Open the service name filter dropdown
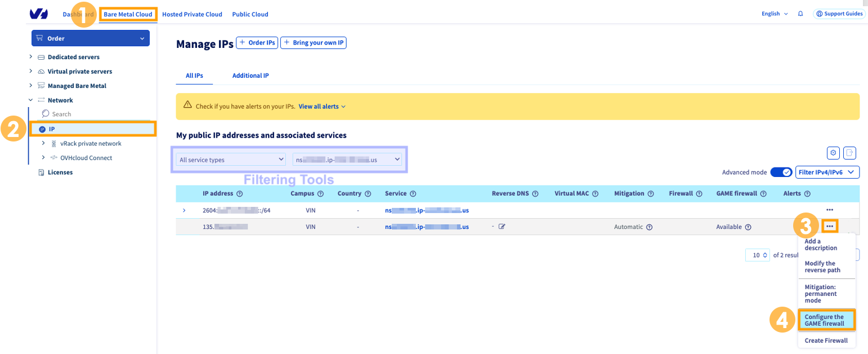The image size is (868, 354). pos(347,160)
